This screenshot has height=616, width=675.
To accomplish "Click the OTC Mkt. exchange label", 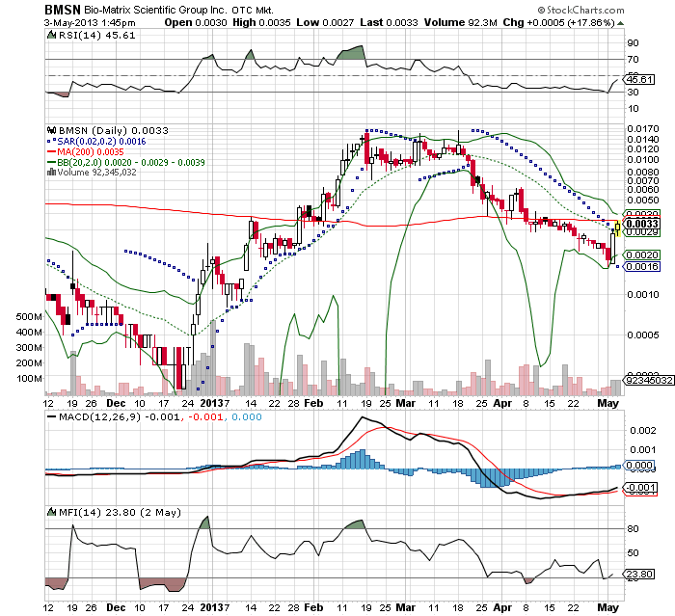I will point(253,10).
